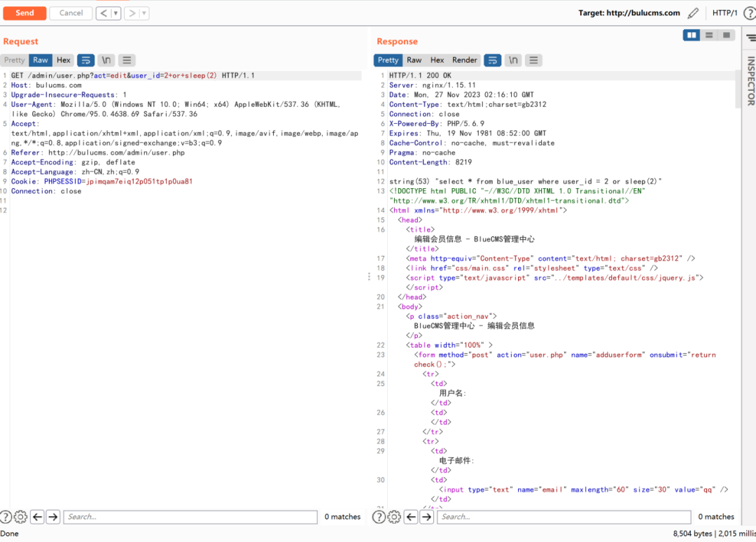Toggle non-printable characters in Response panel

coord(513,60)
